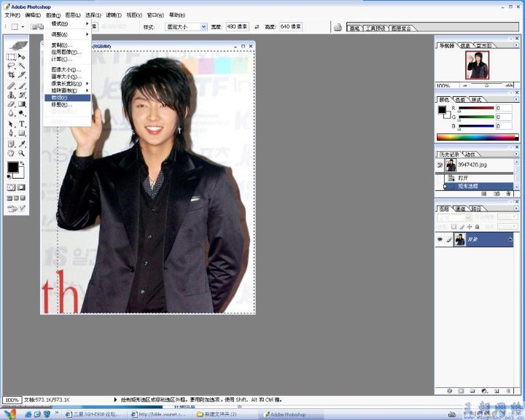Screen dimensions: 525x420
Task: Switch to full screen mode without menu
Action: pos(23,198)
